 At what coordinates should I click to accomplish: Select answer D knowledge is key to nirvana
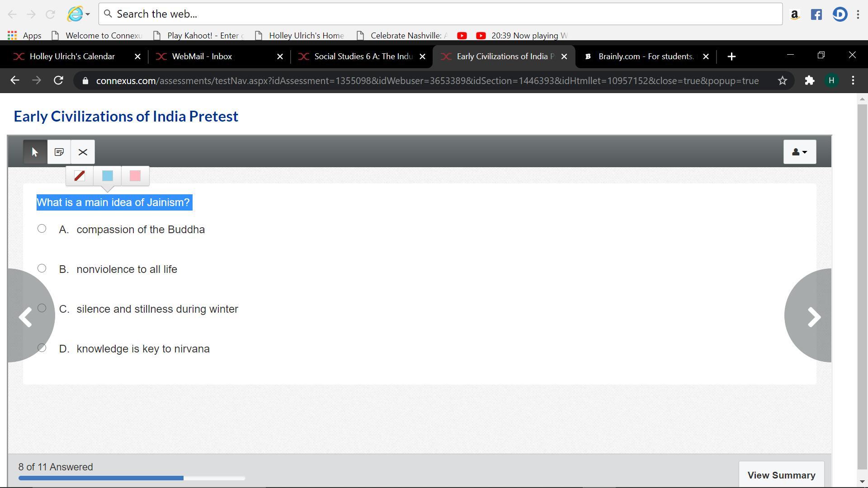click(42, 348)
